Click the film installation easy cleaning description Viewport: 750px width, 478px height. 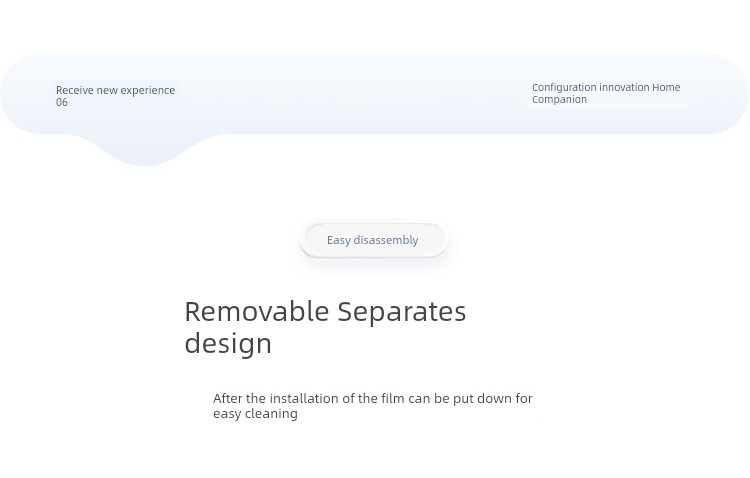coord(373,406)
